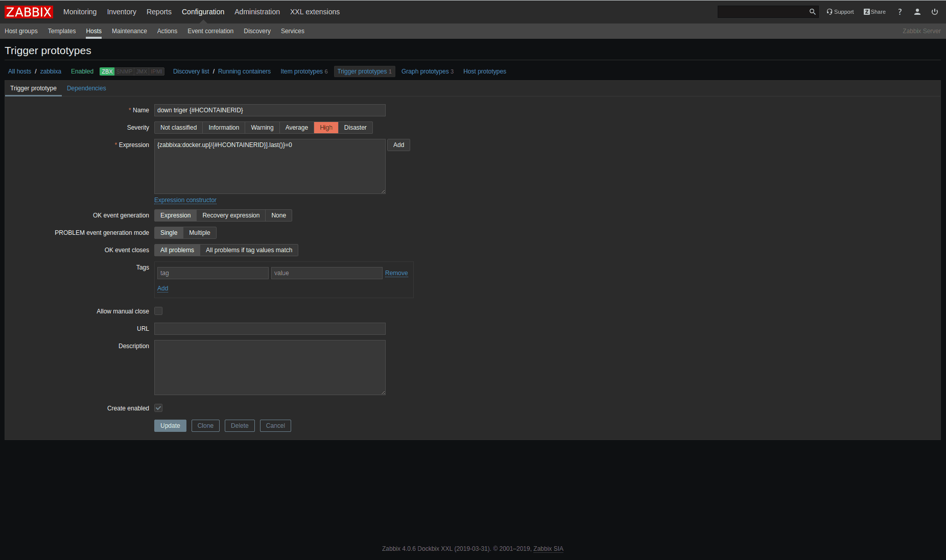Choose Recovery expression for OK event generation

point(231,215)
